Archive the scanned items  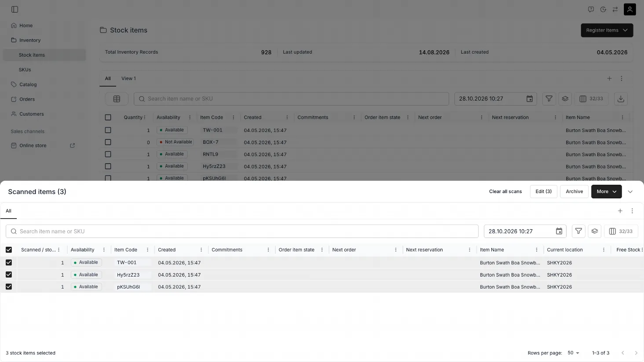[x=574, y=192]
